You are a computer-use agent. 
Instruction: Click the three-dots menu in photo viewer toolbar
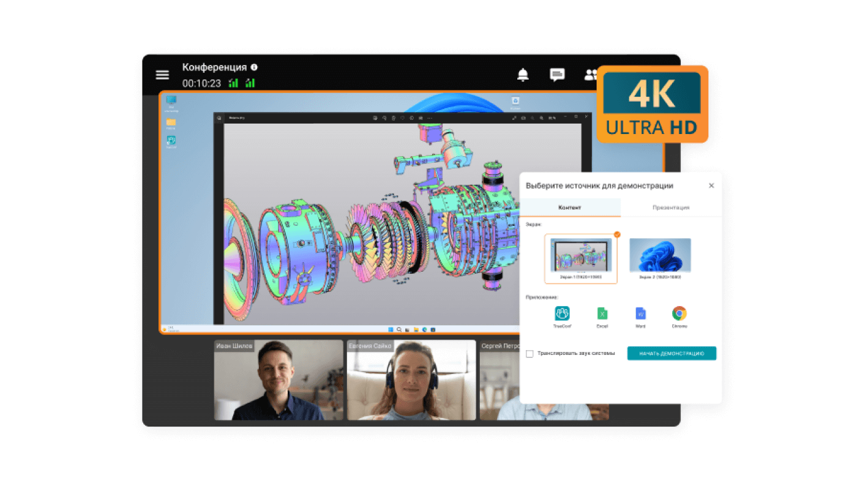tap(430, 118)
